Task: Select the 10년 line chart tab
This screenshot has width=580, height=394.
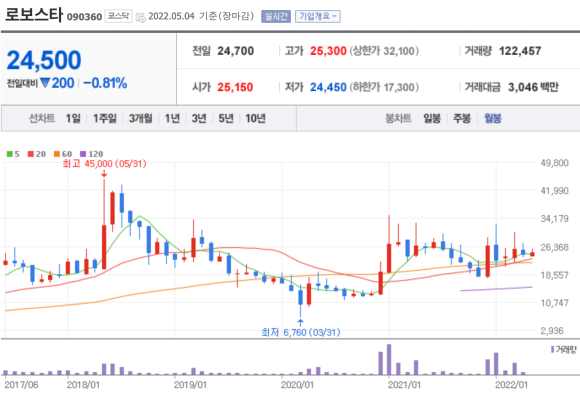Action: [255, 118]
